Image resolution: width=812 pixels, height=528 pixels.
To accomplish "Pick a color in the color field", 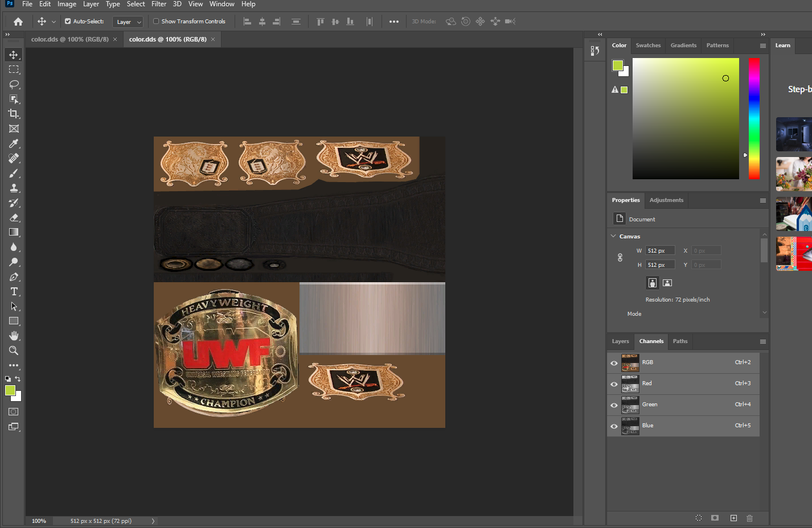I will click(686, 118).
